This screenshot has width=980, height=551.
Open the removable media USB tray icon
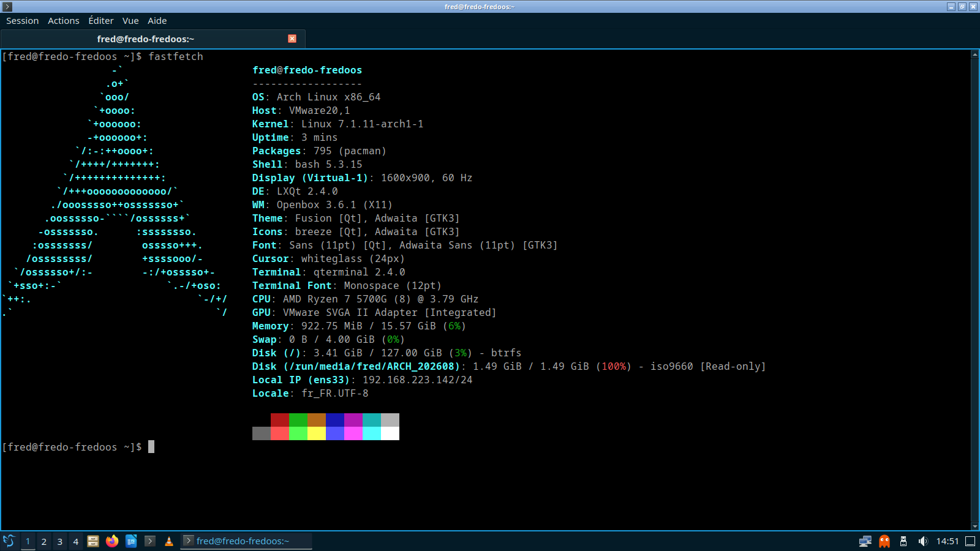pyautogui.click(x=903, y=541)
